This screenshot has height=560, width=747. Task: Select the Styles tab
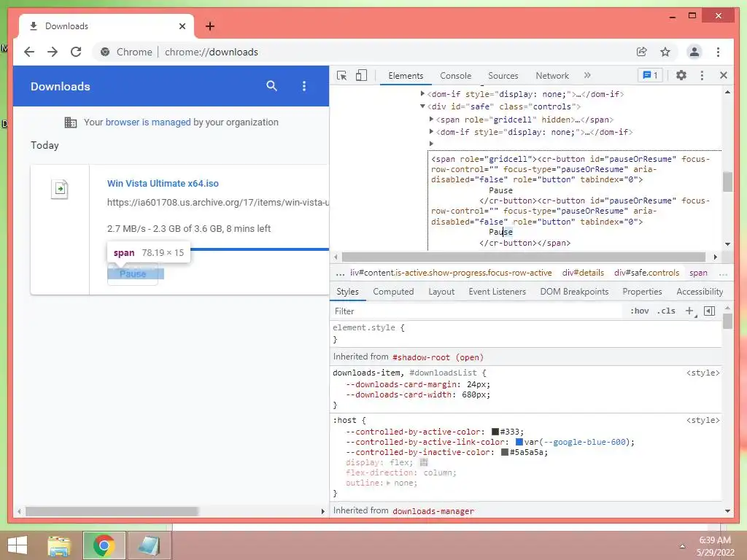(347, 292)
